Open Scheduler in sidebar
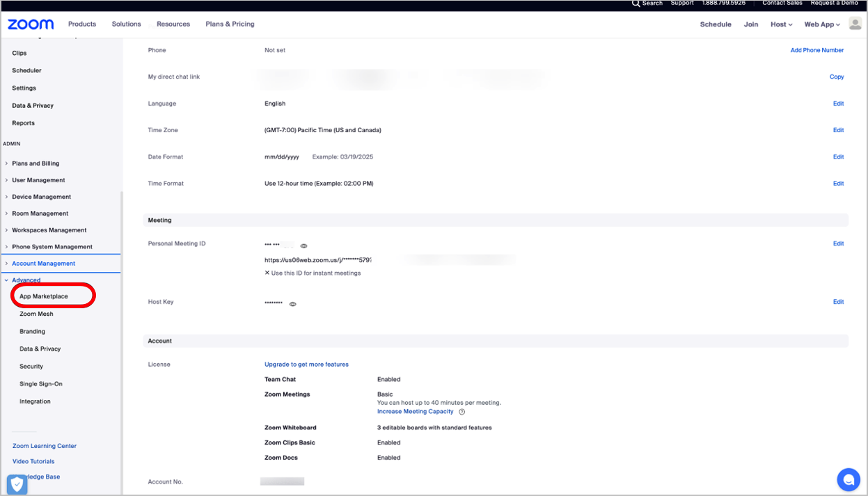868x496 pixels. 26,70
